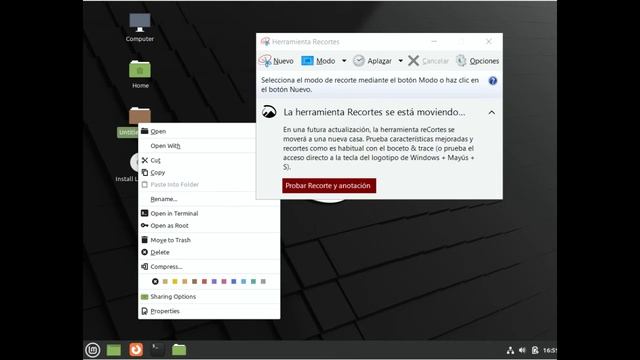
Task: Click the volume speaker tray icon
Action: [x=522, y=350]
